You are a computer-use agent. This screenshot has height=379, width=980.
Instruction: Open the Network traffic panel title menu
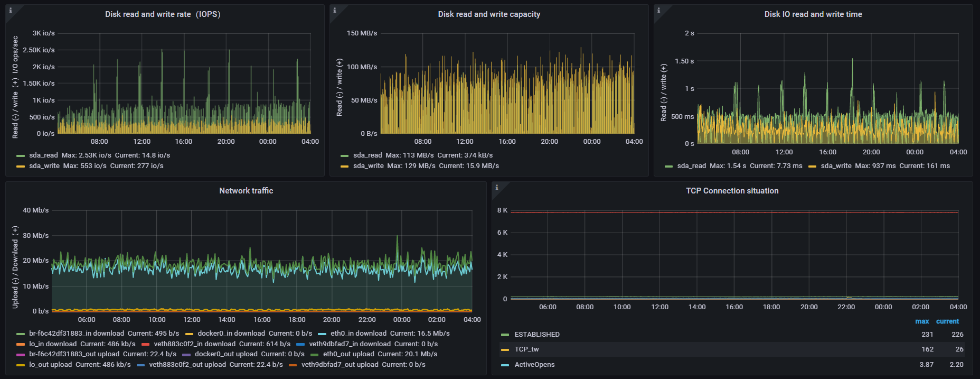[x=246, y=191]
